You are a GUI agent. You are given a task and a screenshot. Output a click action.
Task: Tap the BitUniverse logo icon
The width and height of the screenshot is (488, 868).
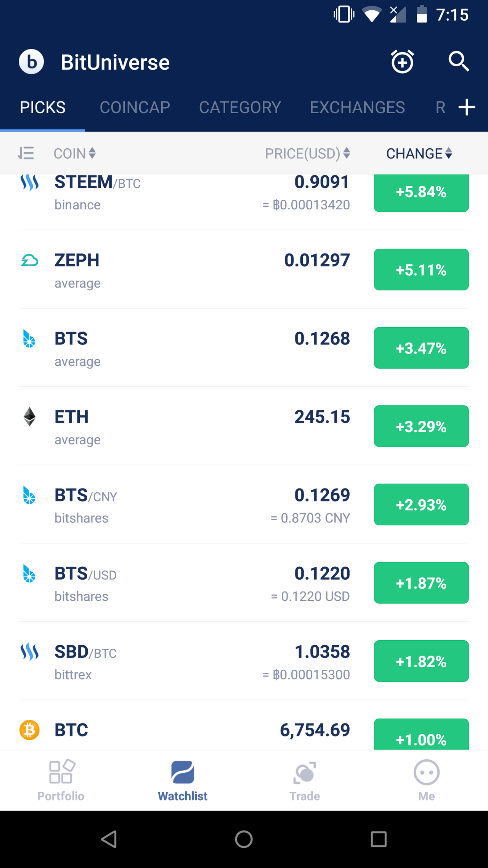coord(31,62)
